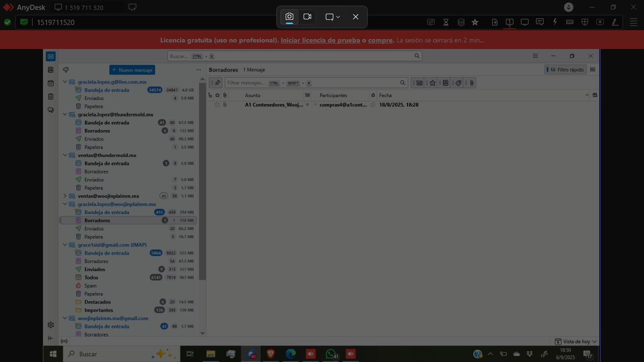Filter messages by attachment paperclip icon

click(x=471, y=83)
